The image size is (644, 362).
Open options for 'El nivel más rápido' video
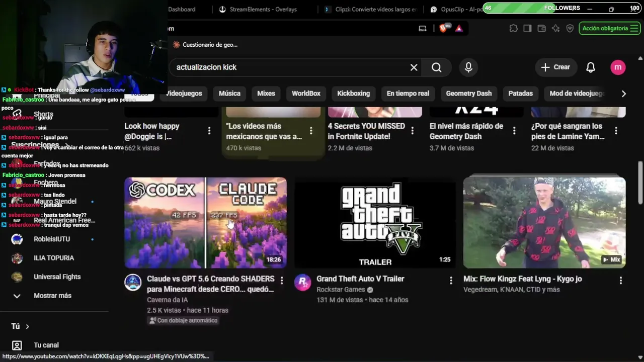[514, 131]
